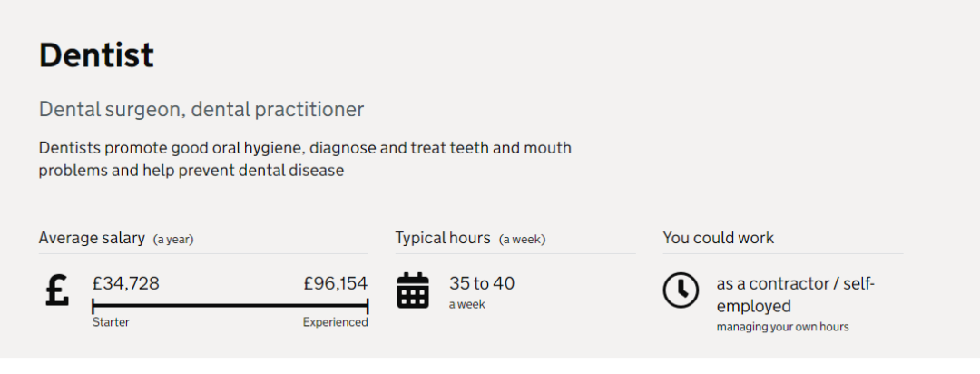The height and width of the screenshot is (374, 980).
Task: Click the middle of the salary range bar
Action: 230,306
